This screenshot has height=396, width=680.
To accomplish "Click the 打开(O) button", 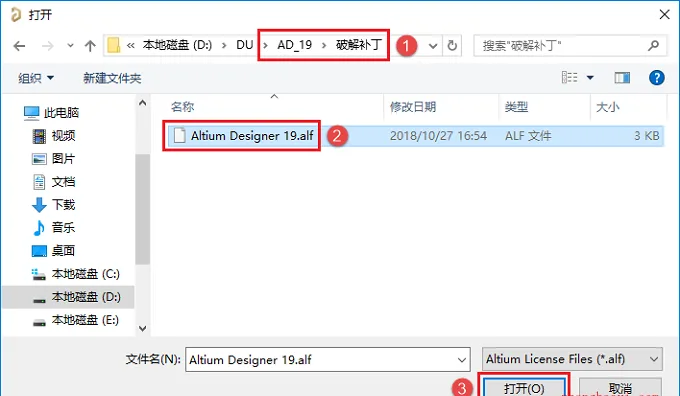I will point(524,388).
